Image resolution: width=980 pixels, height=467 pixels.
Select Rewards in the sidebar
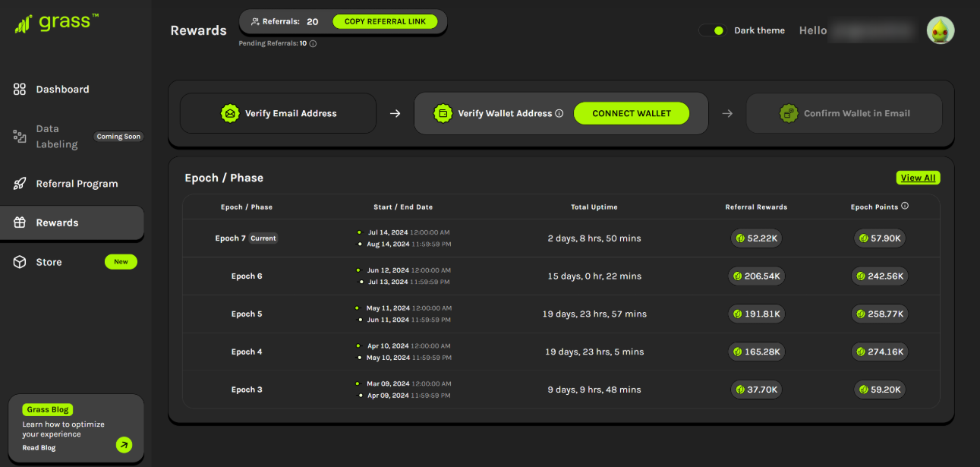click(x=72, y=222)
